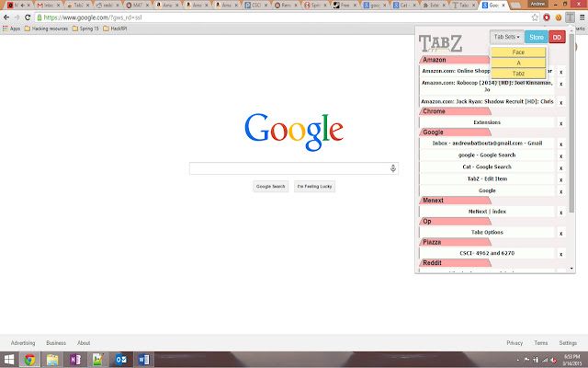
Task: Collapse the Google group header
Action: [455, 132]
